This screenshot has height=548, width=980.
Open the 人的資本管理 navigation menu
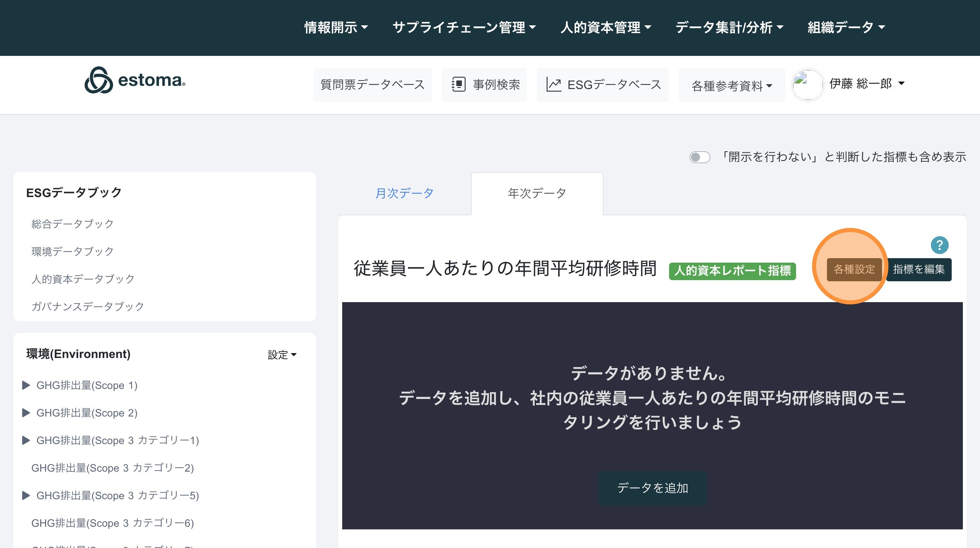606,28
